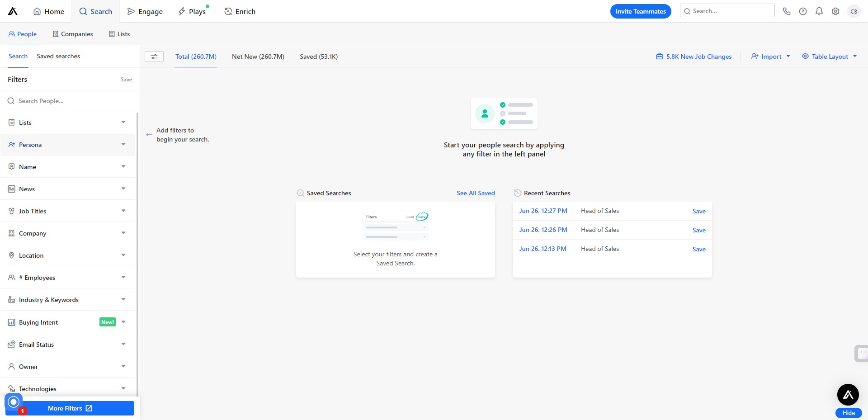Image resolution: width=868 pixels, height=420 pixels.
Task: Open the Apollo home logo
Action: tap(12, 11)
